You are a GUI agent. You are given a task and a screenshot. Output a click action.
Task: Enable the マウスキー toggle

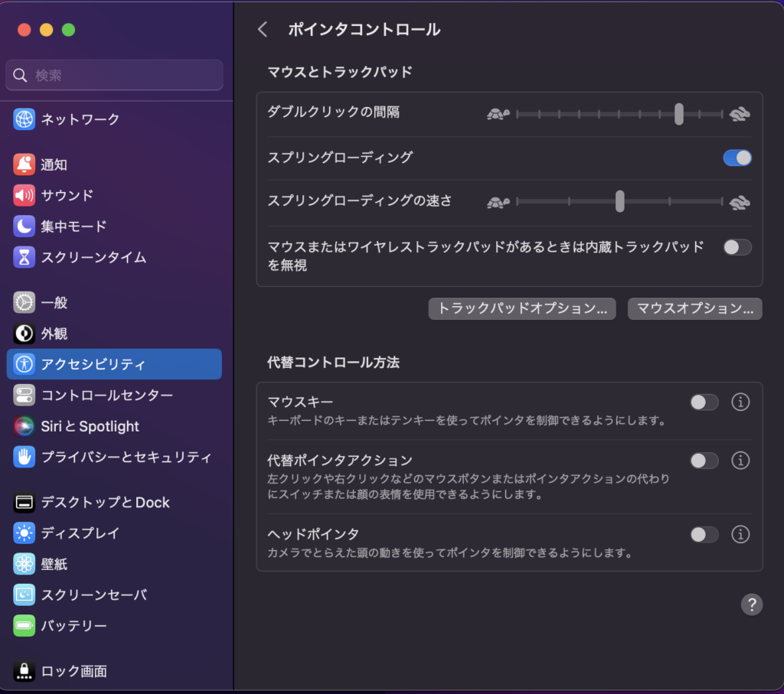pos(704,402)
